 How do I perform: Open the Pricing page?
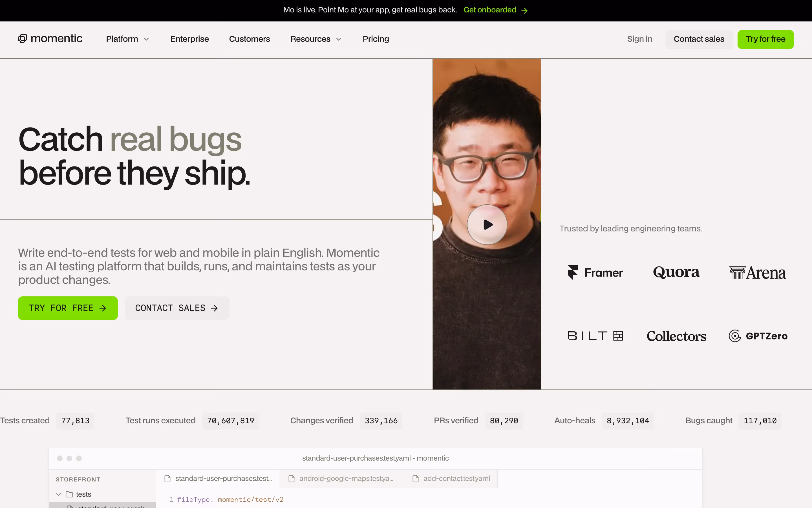coord(376,39)
